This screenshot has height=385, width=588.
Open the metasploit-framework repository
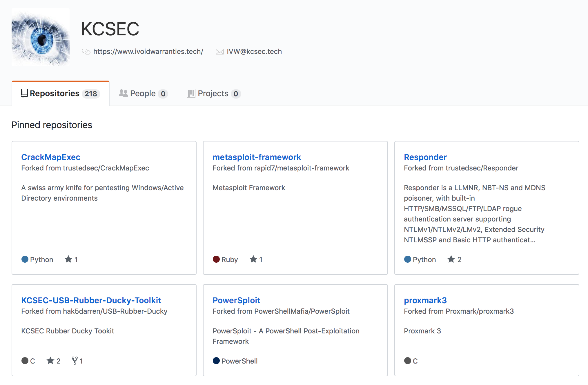pyautogui.click(x=257, y=157)
